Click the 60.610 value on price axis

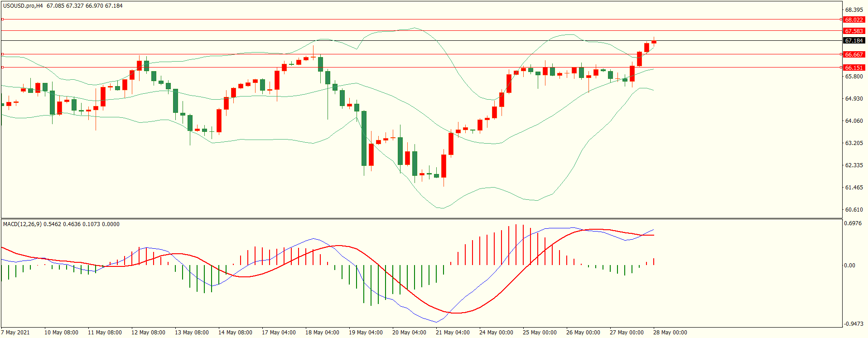[854, 210]
